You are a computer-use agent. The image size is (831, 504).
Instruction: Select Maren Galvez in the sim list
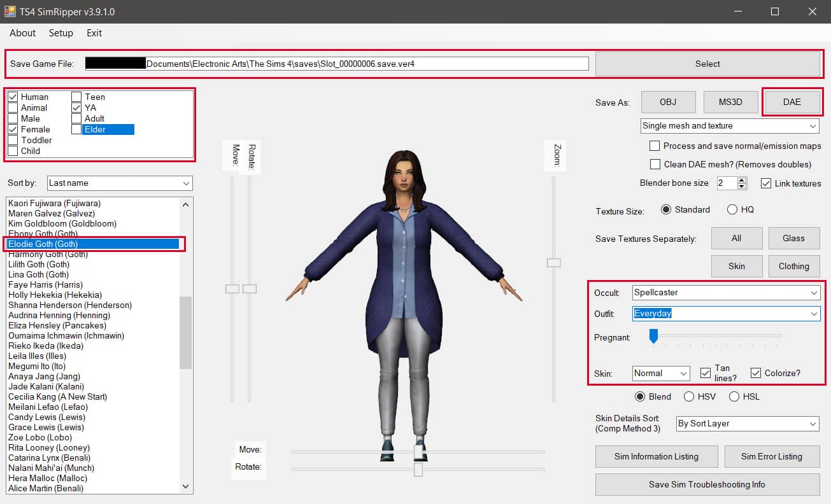coord(52,213)
